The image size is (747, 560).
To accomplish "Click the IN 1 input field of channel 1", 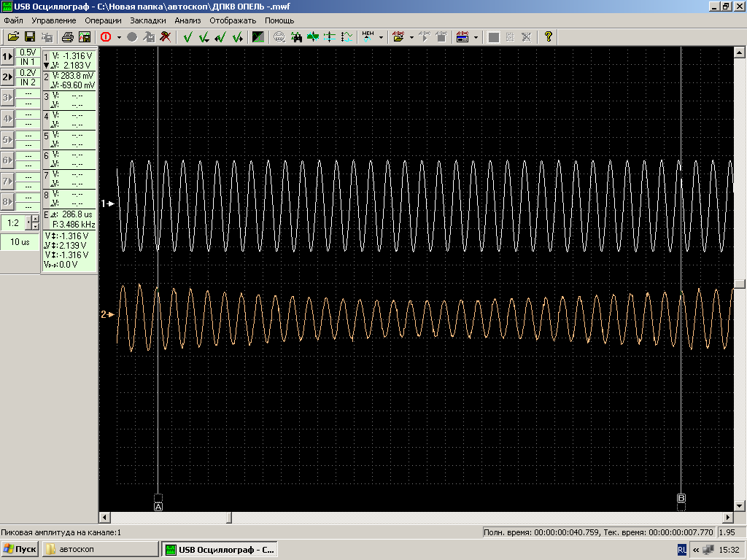I will point(28,61).
